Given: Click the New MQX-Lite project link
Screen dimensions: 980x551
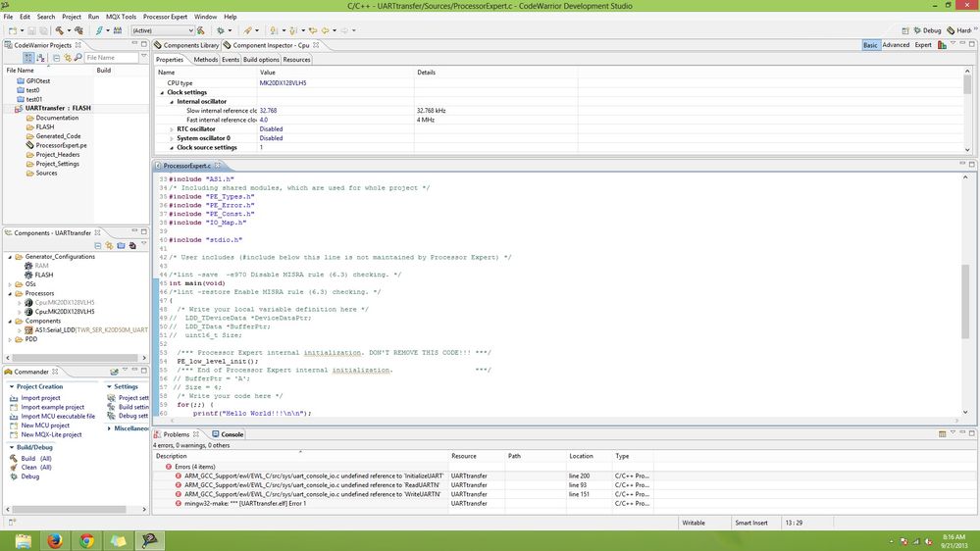Looking at the screenshot, I should click(x=51, y=434).
